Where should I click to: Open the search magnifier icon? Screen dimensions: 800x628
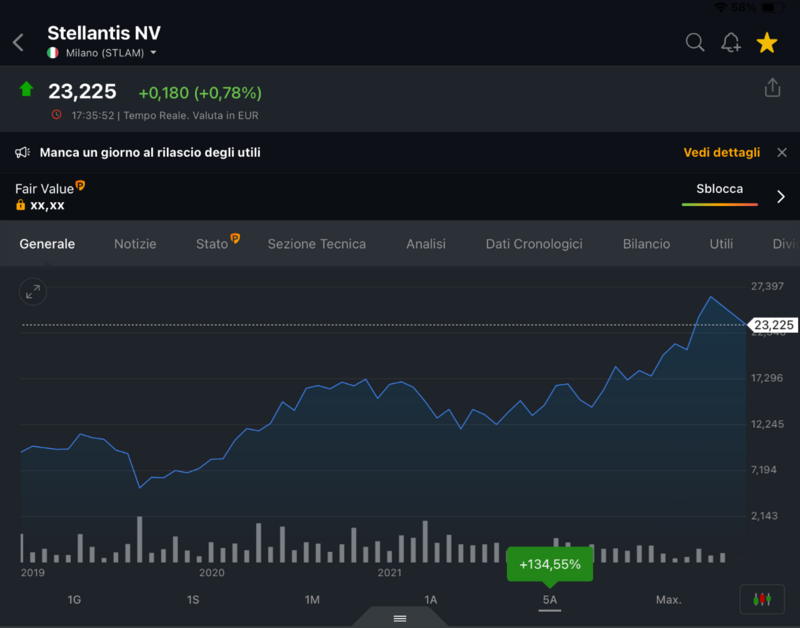point(694,42)
